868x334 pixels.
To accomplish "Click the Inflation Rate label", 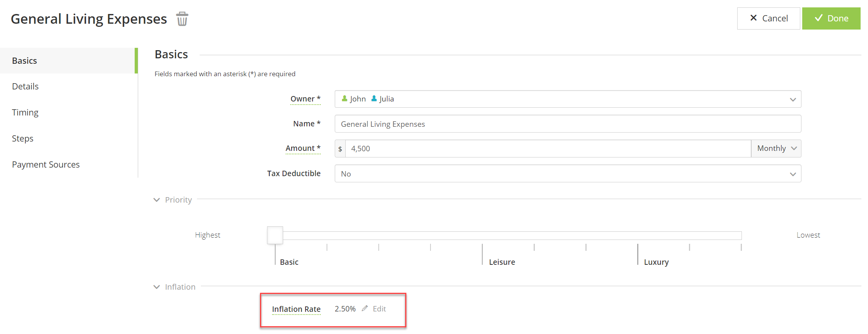I will coord(296,309).
